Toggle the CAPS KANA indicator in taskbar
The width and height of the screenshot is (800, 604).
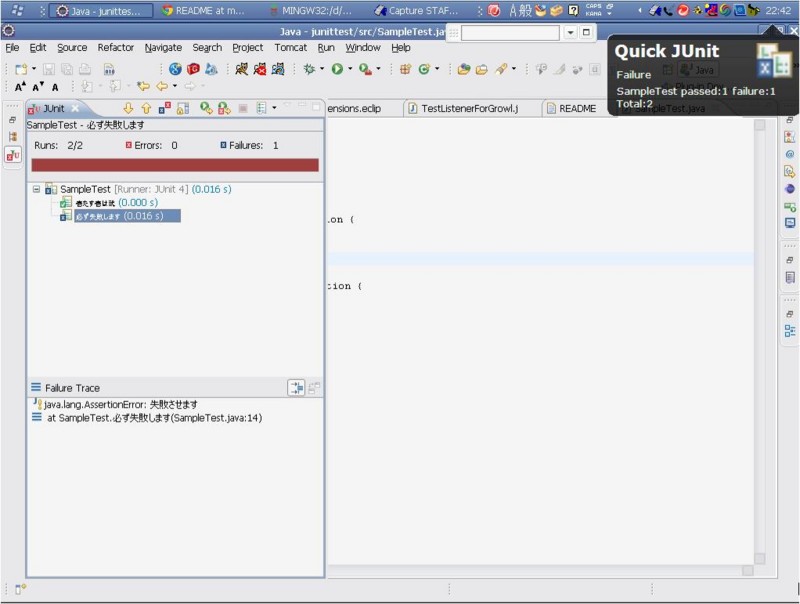(593, 10)
